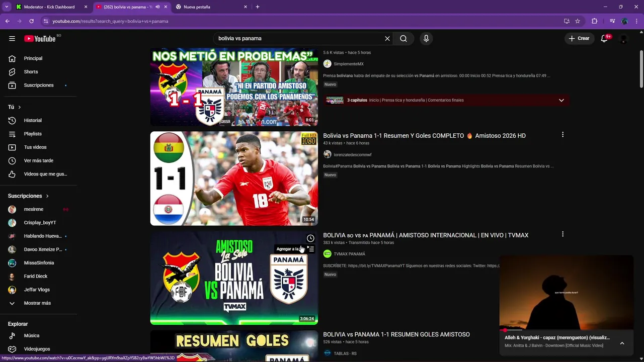This screenshot has width=644, height=362.
Task: Add TVMAX video to watch later clock
Action: (x=310, y=238)
